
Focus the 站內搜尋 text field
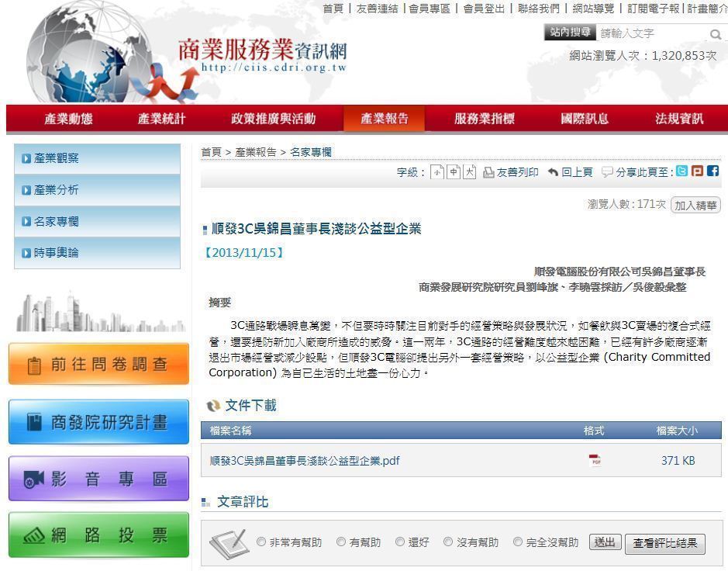(651, 33)
